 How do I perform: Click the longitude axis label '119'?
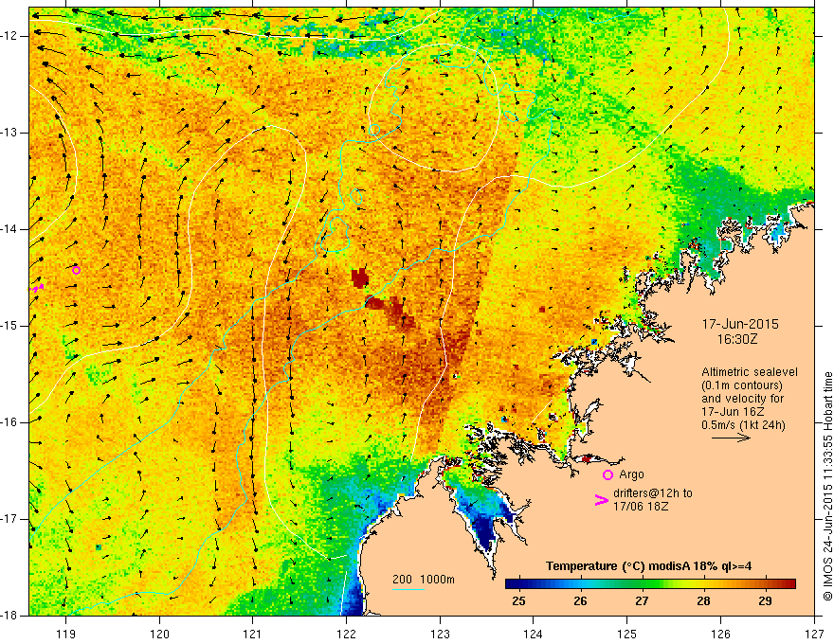pyautogui.click(x=66, y=634)
